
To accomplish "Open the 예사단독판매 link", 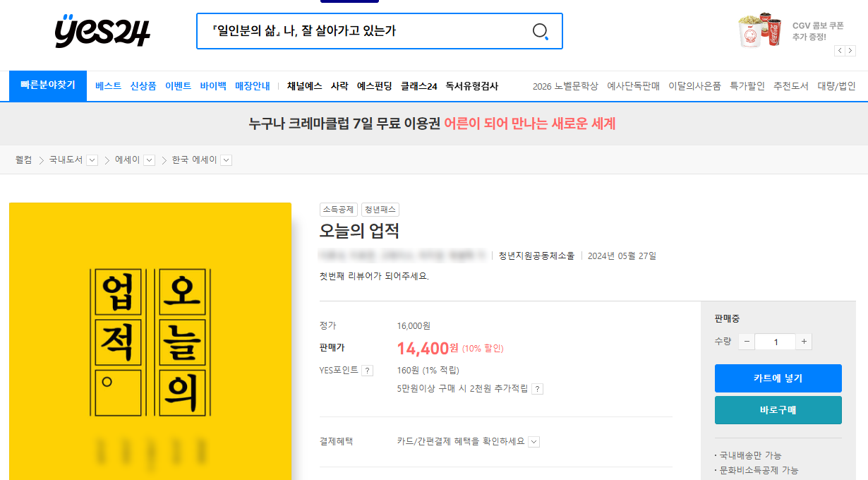I will point(633,86).
